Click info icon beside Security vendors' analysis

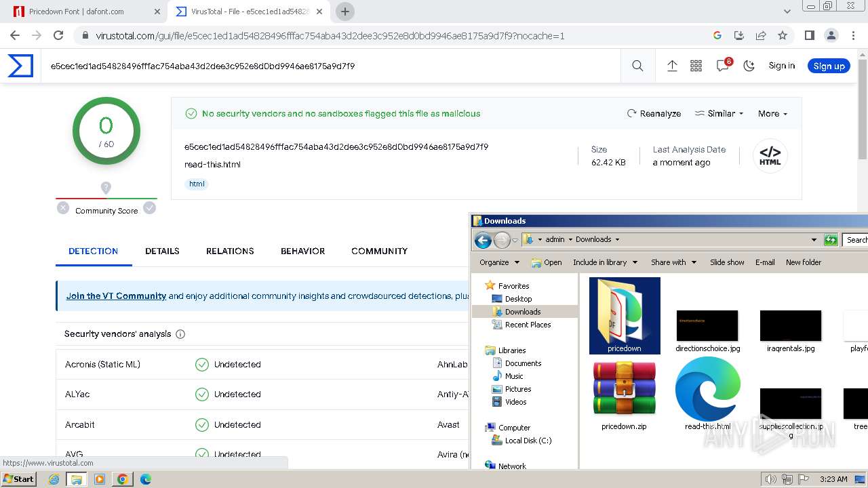click(x=180, y=334)
